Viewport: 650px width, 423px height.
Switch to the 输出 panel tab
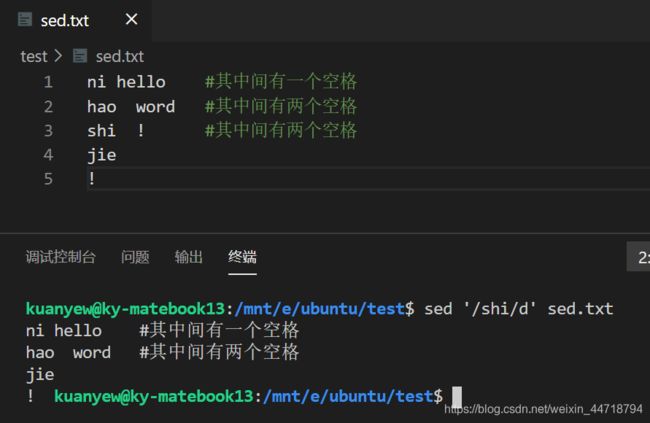189,257
